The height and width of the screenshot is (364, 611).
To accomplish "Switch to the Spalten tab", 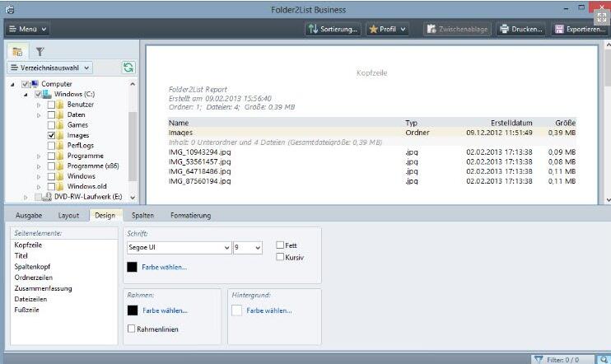I will 142,216.
